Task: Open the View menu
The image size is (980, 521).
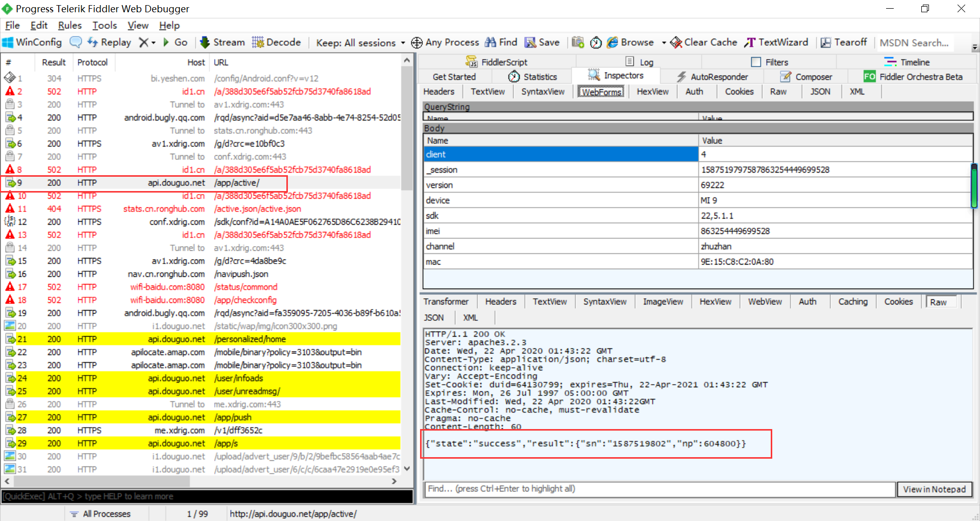Action: pos(138,26)
